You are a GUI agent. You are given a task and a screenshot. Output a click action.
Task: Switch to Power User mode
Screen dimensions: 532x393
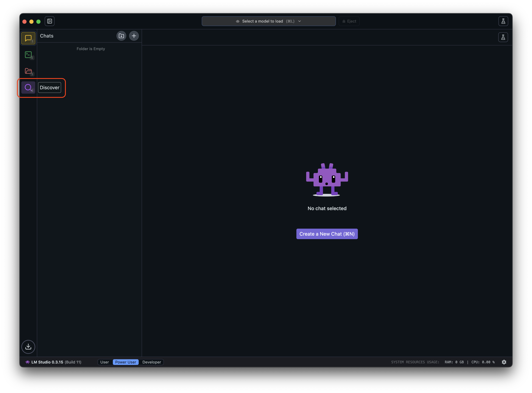(x=126, y=362)
